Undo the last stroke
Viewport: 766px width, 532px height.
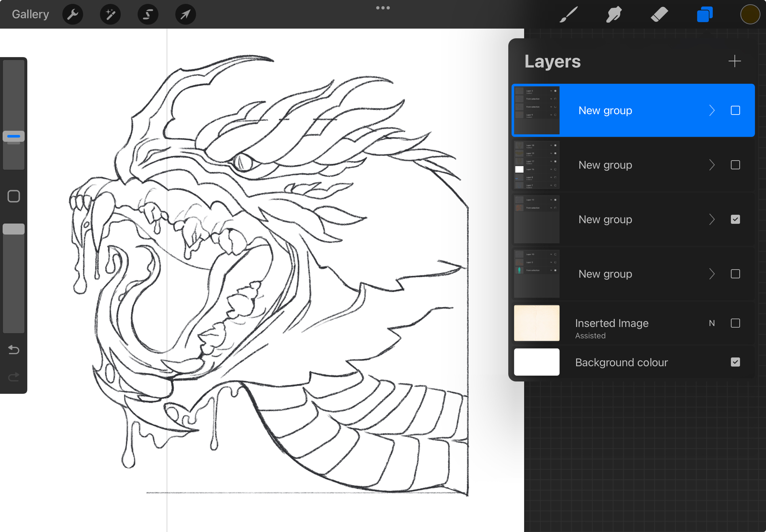pos(14,350)
